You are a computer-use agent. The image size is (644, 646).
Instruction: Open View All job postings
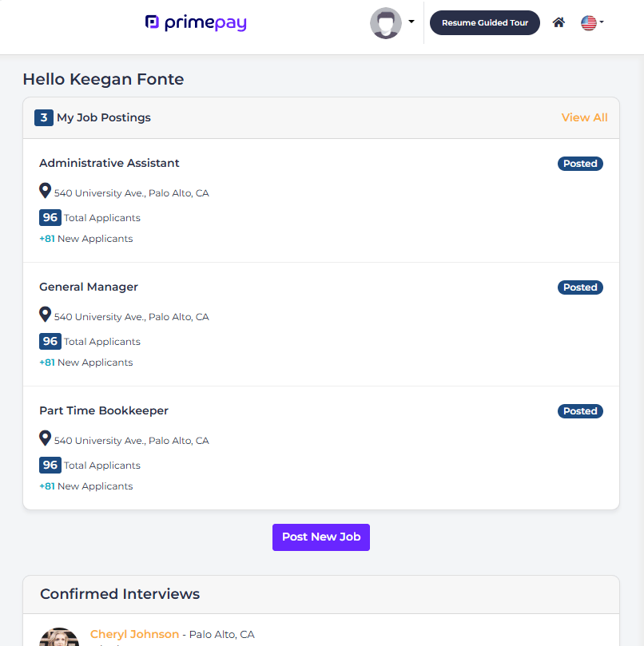click(584, 117)
